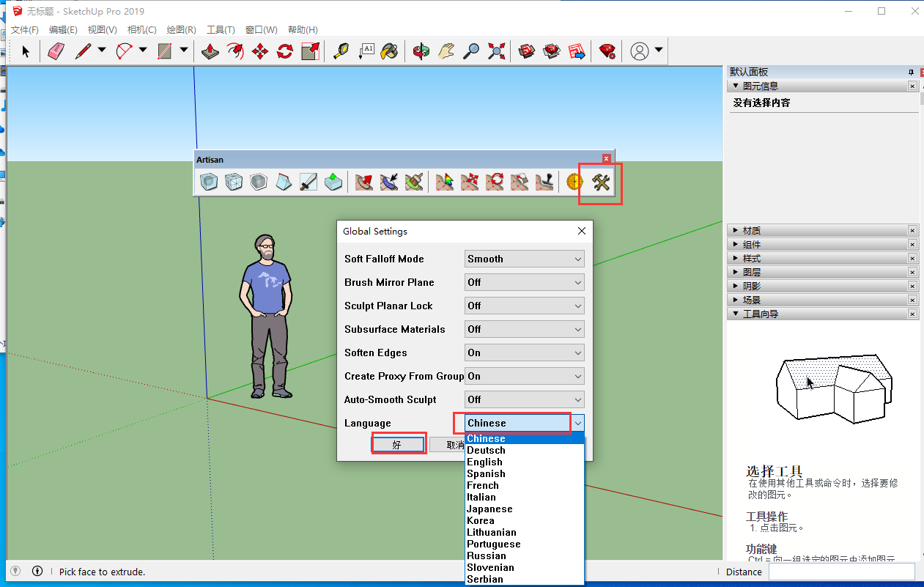Activate the Push/Pull tool

pyautogui.click(x=210, y=51)
